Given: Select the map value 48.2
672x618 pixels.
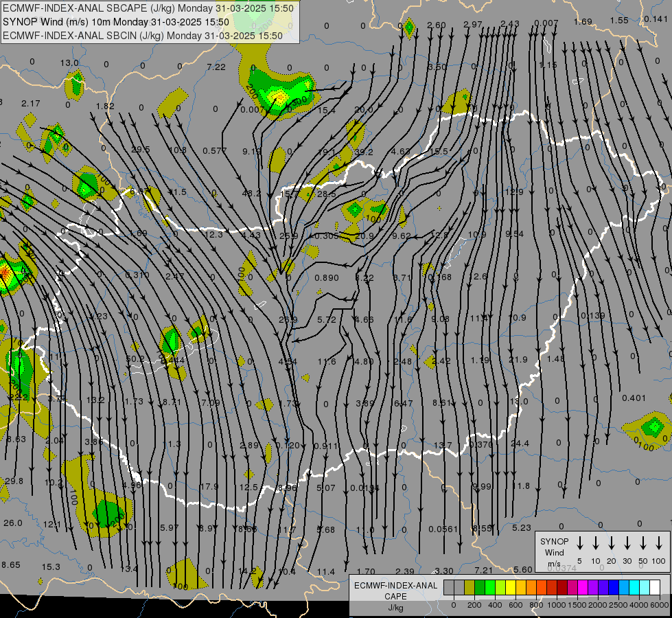Looking at the screenshot, I should (x=251, y=194).
